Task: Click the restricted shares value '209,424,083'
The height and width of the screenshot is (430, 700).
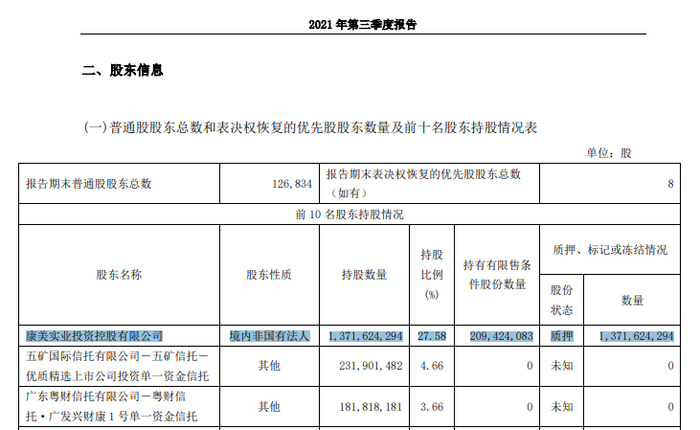Action: click(x=501, y=336)
